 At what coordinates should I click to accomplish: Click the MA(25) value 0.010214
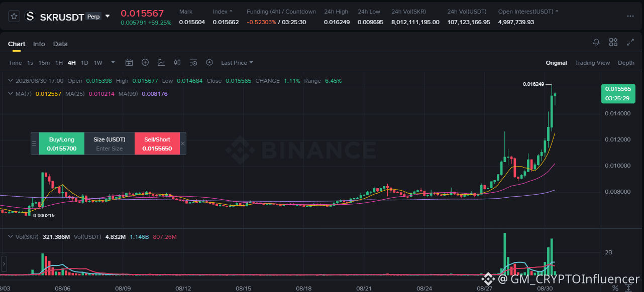[x=101, y=94]
